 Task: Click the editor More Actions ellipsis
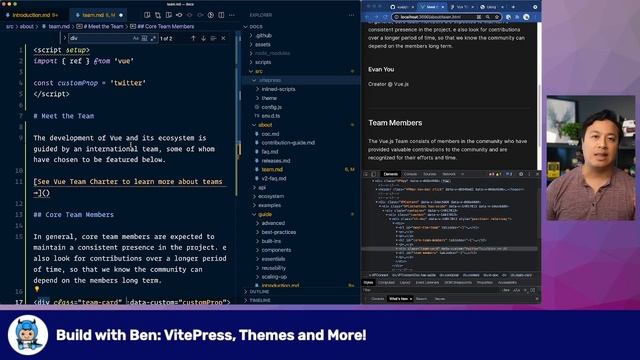231,15
